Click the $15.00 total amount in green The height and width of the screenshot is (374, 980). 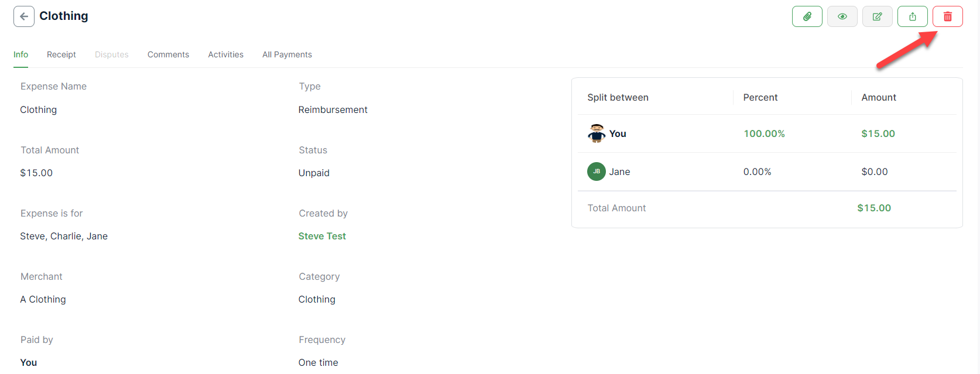coord(873,208)
